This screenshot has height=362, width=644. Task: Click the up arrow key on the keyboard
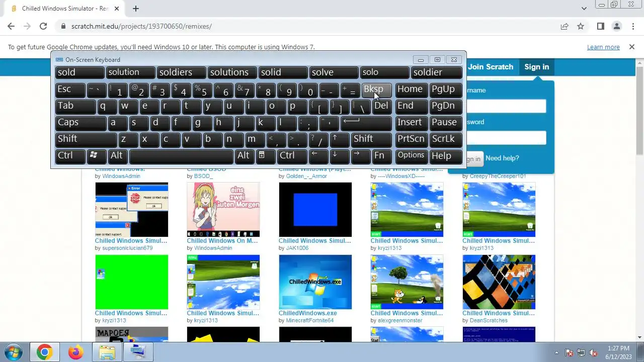click(340, 139)
